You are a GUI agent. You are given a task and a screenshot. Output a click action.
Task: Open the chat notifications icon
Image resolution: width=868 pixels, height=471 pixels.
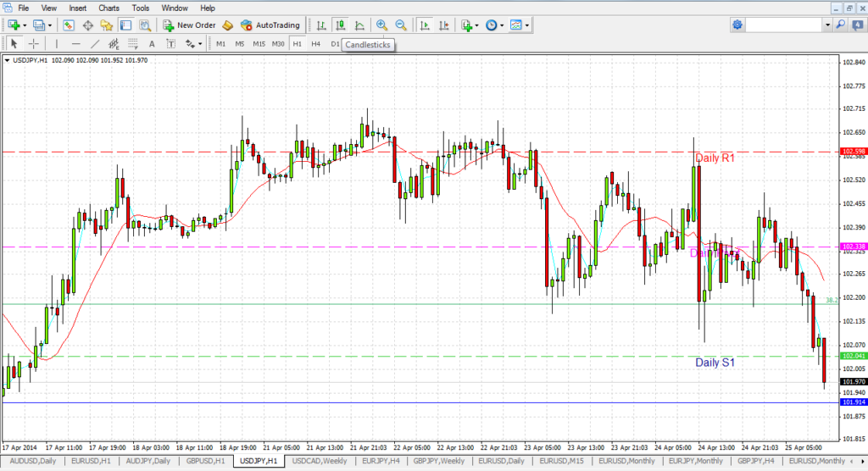click(x=858, y=25)
